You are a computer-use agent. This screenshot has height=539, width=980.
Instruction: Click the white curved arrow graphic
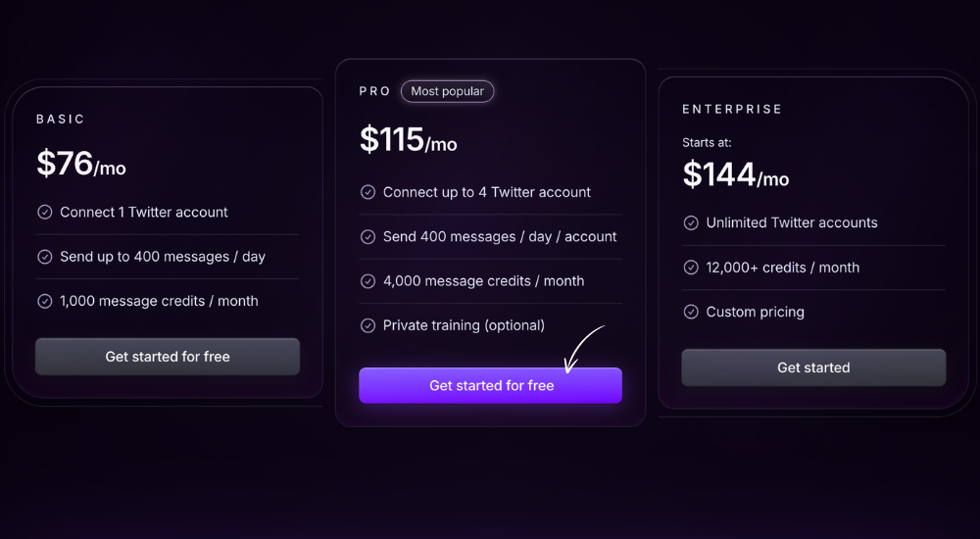(583, 349)
